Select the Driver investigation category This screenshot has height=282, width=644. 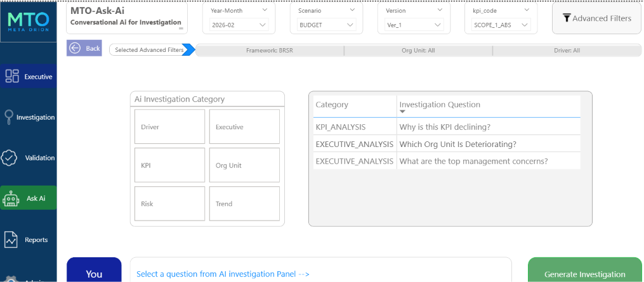[169, 127]
